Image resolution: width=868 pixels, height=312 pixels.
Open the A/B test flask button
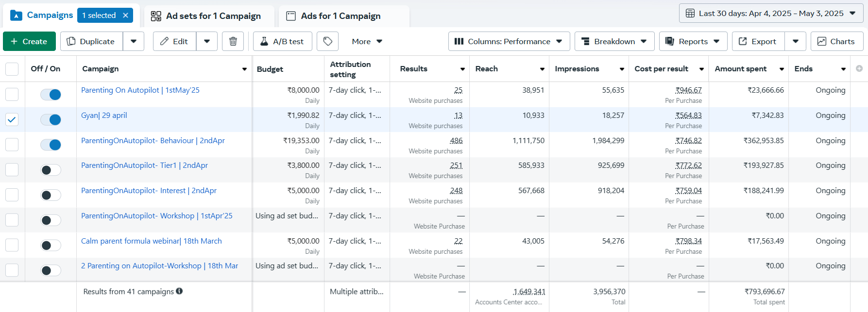(282, 41)
